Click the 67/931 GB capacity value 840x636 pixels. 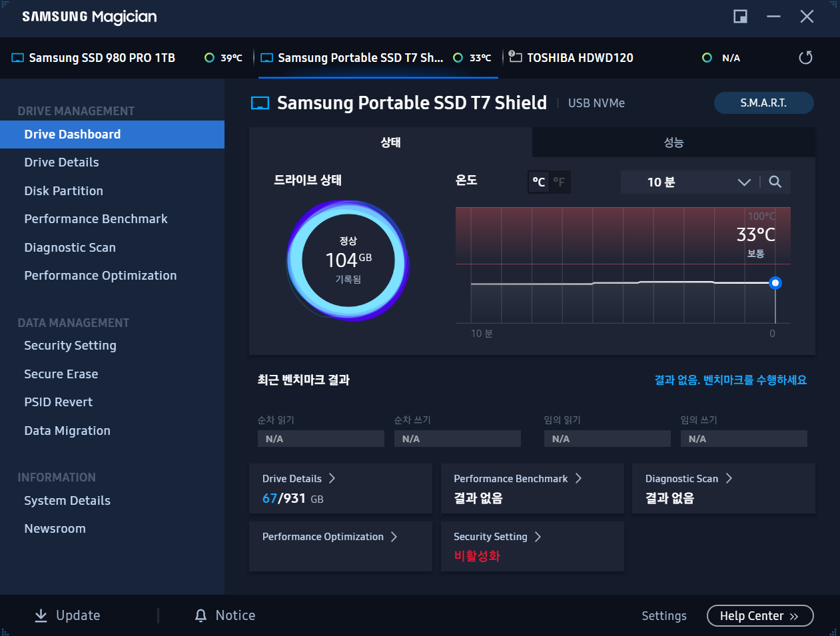tap(293, 498)
